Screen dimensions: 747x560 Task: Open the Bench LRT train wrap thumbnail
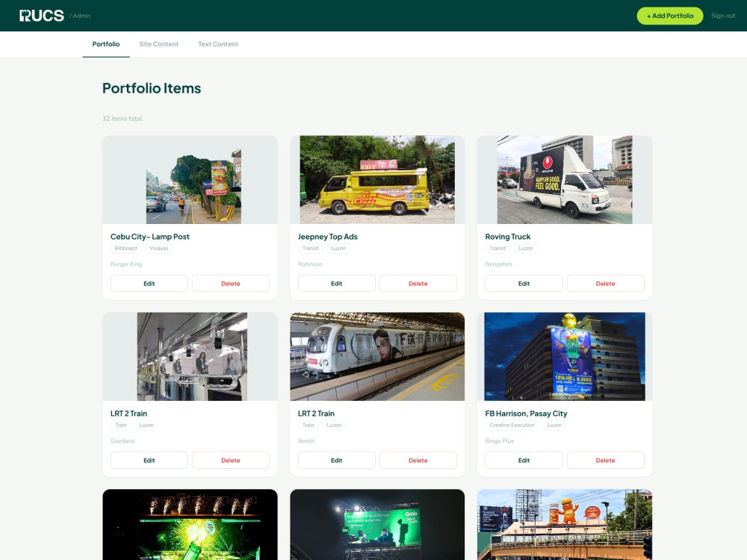point(377,356)
